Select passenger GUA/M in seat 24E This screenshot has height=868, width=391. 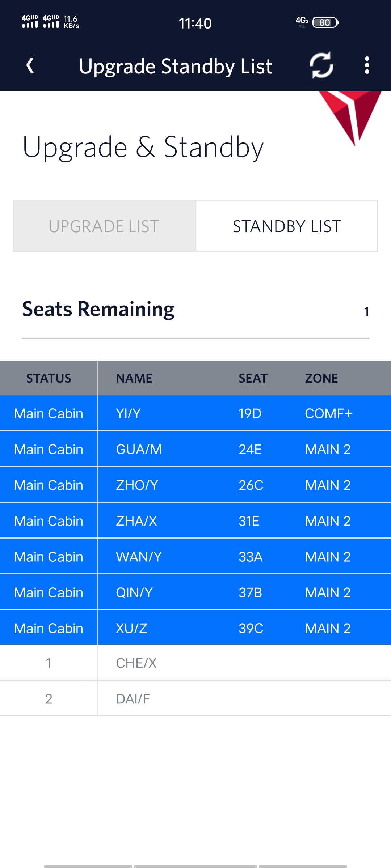click(x=195, y=449)
